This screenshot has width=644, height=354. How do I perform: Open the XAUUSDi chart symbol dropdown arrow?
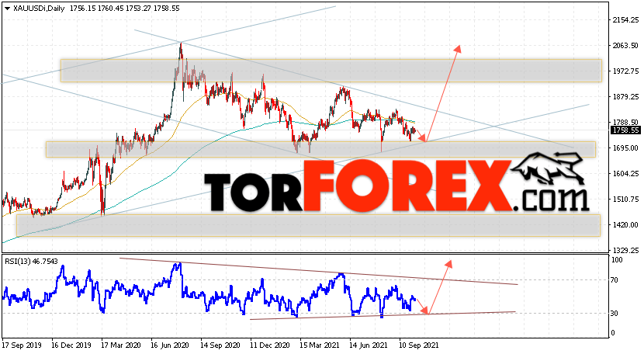[x=7, y=9]
